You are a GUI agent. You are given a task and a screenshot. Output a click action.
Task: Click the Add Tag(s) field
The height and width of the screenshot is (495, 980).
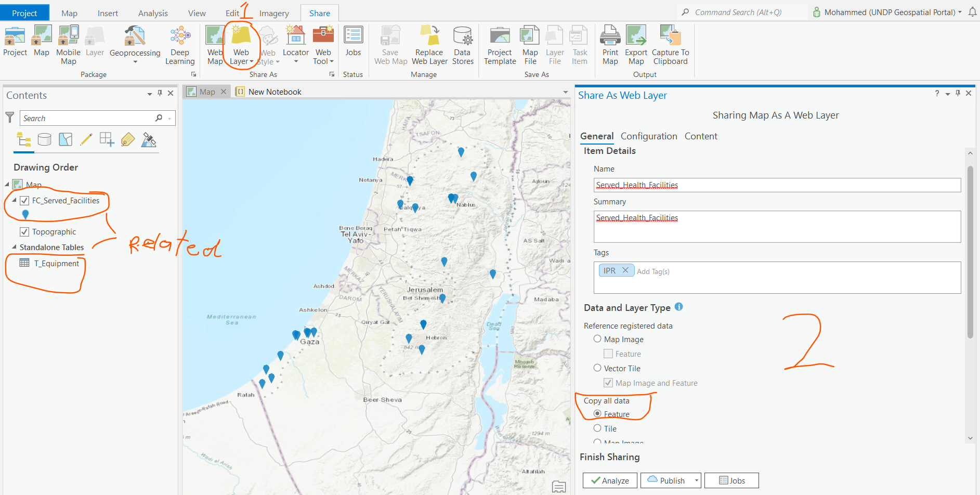(653, 271)
